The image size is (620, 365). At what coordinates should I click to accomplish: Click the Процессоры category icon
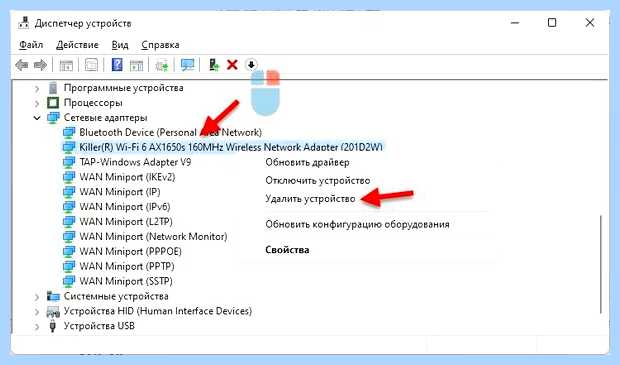click(53, 103)
